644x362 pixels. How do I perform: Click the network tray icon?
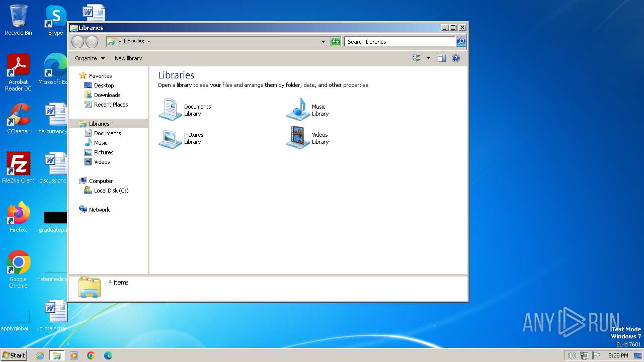(584, 355)
